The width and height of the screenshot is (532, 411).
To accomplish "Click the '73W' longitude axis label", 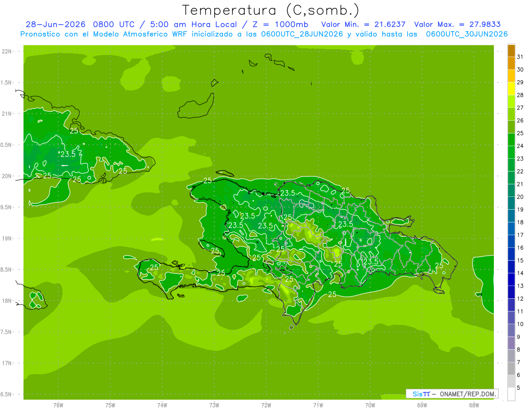I will (214, 405).
